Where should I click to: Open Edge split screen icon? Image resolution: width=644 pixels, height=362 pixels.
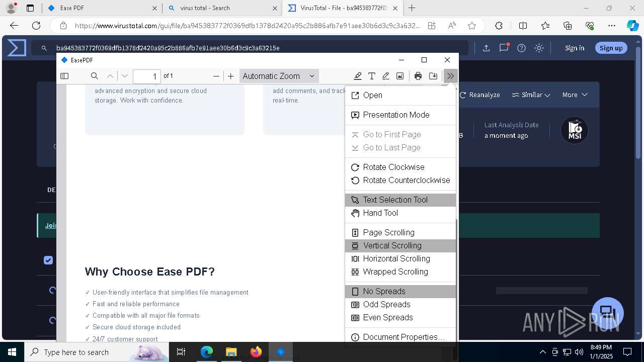coord(523,26)
